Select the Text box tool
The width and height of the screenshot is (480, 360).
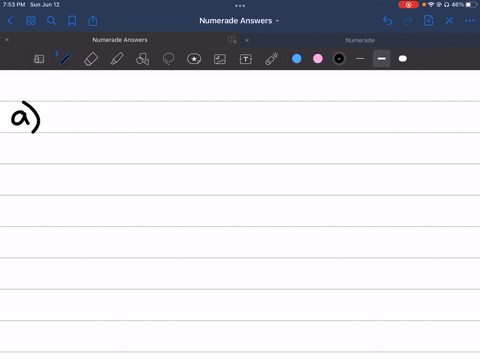[x=246, y=59]
